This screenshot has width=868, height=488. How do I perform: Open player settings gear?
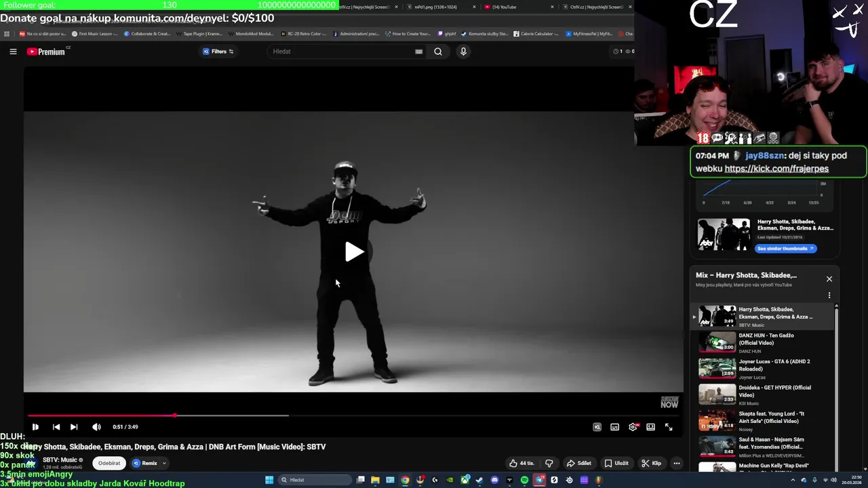tap(633, 427)
